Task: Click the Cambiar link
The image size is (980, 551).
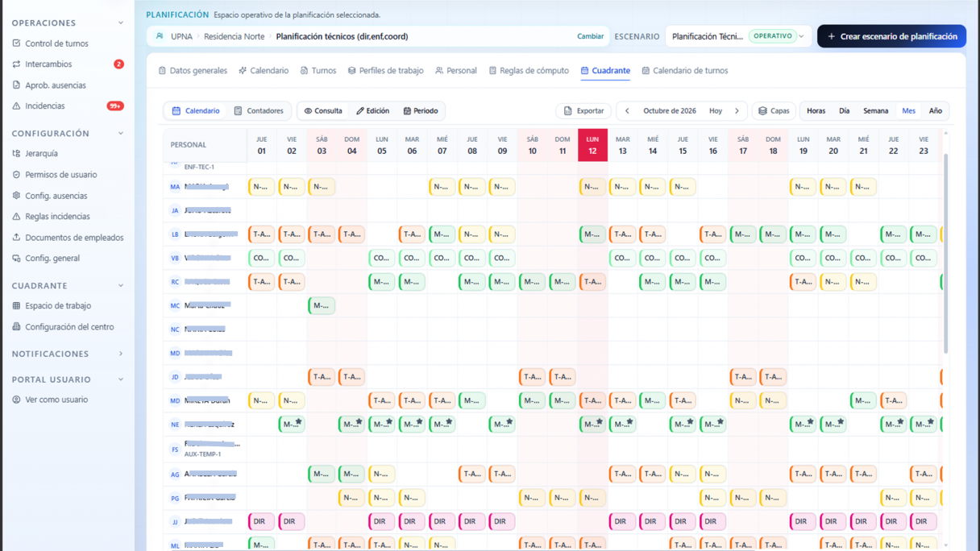Action: tap(590, 36)
